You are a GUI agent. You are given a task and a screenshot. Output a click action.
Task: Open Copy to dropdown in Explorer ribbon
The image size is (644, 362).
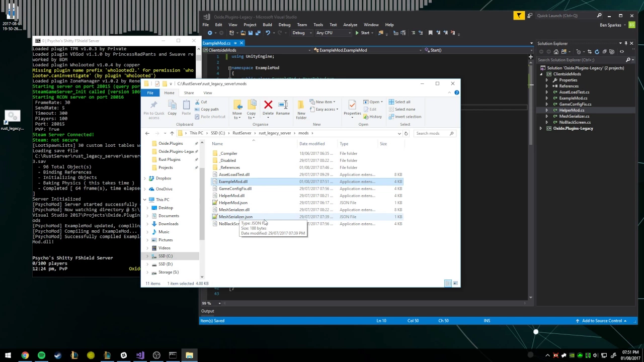pos(251,115)
